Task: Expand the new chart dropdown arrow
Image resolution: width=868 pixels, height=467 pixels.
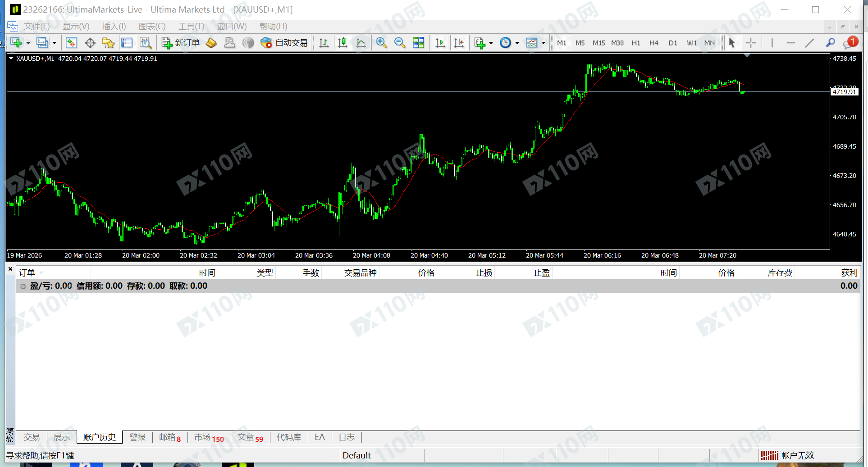Action: click(28, 43)
